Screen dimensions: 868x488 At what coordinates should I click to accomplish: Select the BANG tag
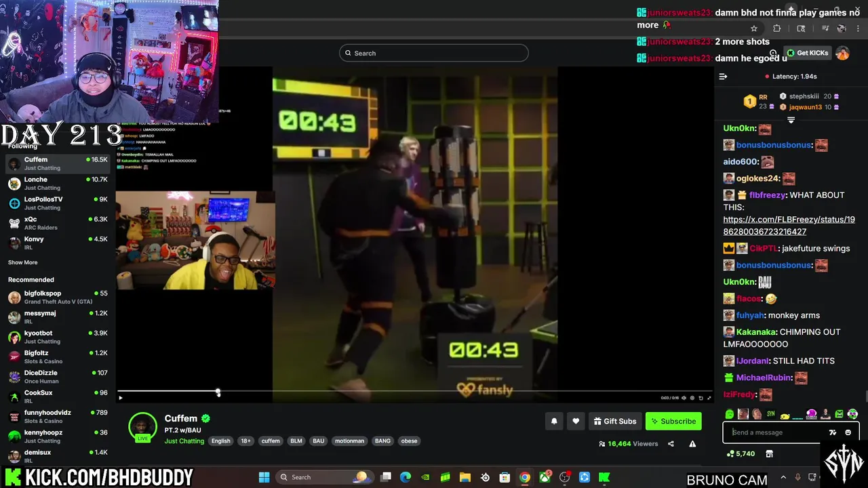tap(382, 441)
